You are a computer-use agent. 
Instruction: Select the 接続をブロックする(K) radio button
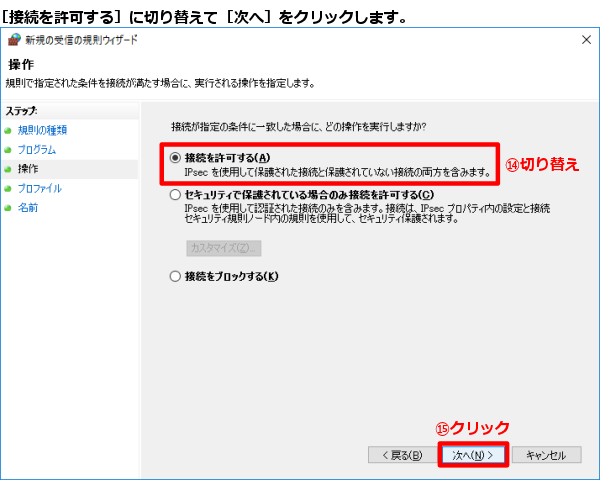pyautogui.click(x=176, y=276)
